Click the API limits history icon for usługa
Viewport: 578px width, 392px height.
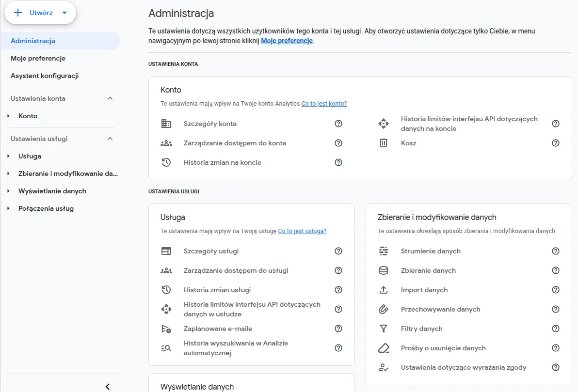click(x=166, y=309)
